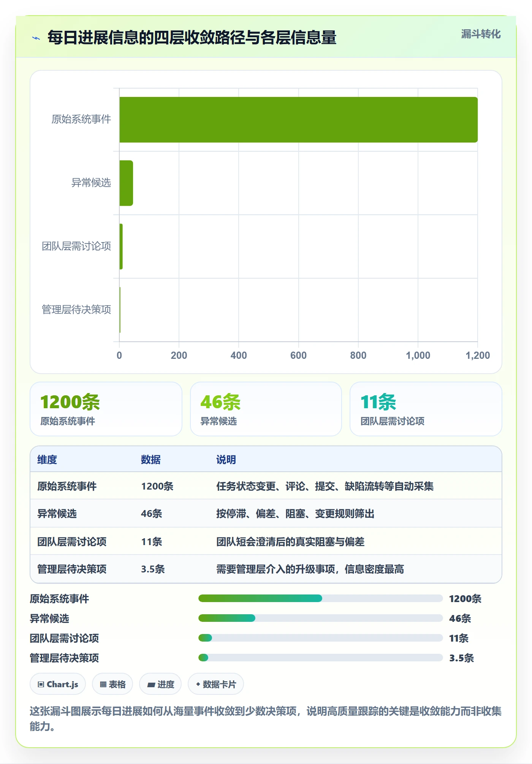Viewport: 532px width, 764px height.
Task: Select the 数据卡片 chip
Action: point(216,684)
